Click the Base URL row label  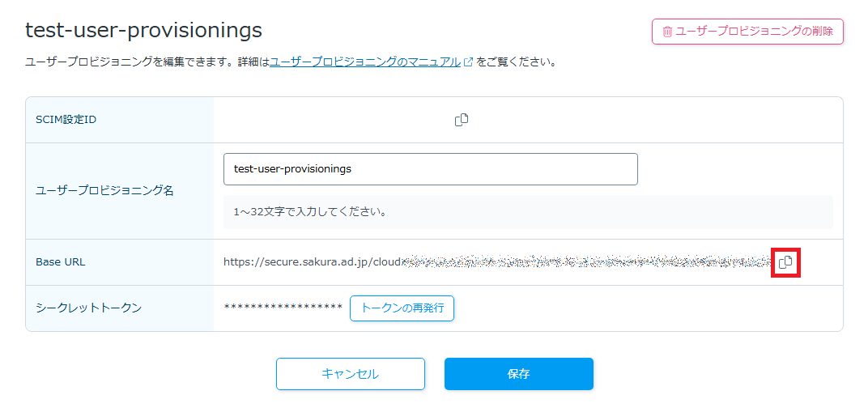click(60, 262)
